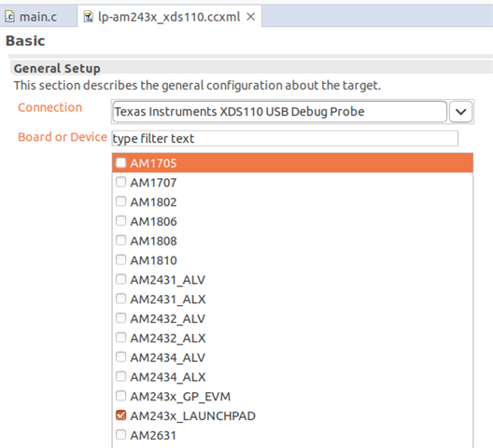Click the AM243x_GP_EVM board name
The image size is (493, 448).
pos(180,397)
